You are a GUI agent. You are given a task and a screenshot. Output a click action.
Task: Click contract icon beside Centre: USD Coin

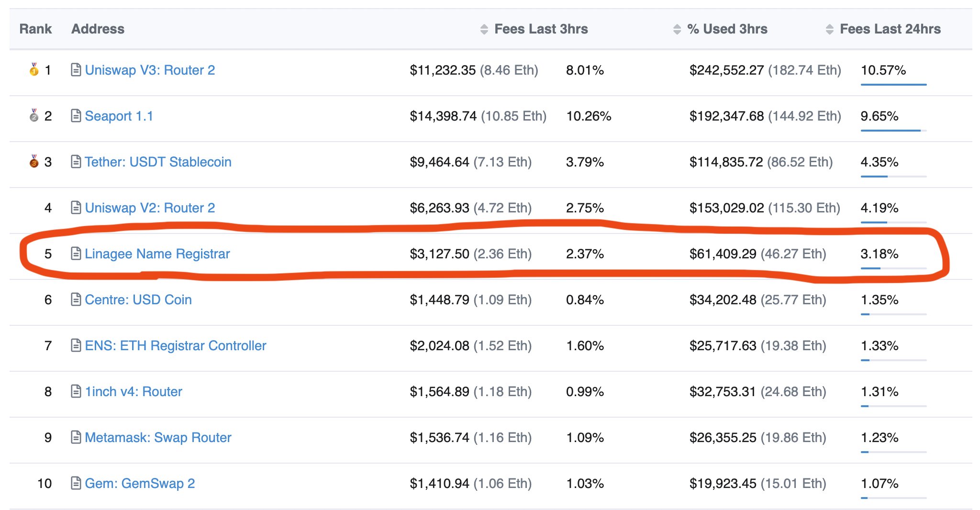[76, 299]
